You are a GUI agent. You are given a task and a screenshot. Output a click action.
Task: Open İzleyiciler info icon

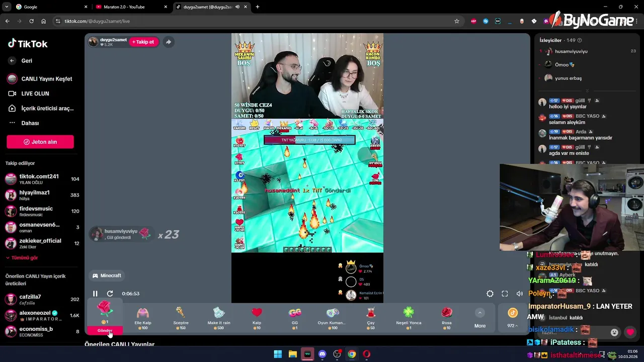(580, 40)
